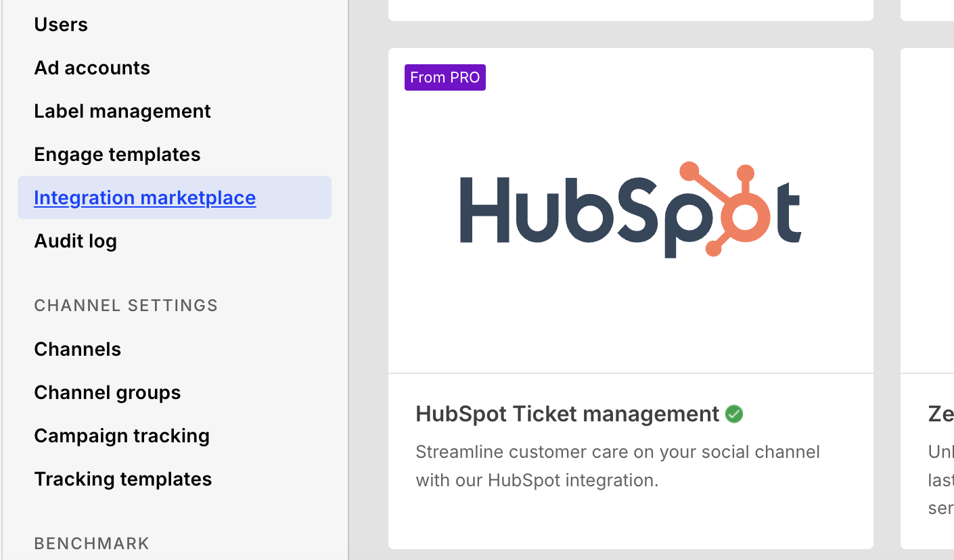View the Audit log
Image resolution: width=954 pixels, height=560 pixels.
click(75, 241)
